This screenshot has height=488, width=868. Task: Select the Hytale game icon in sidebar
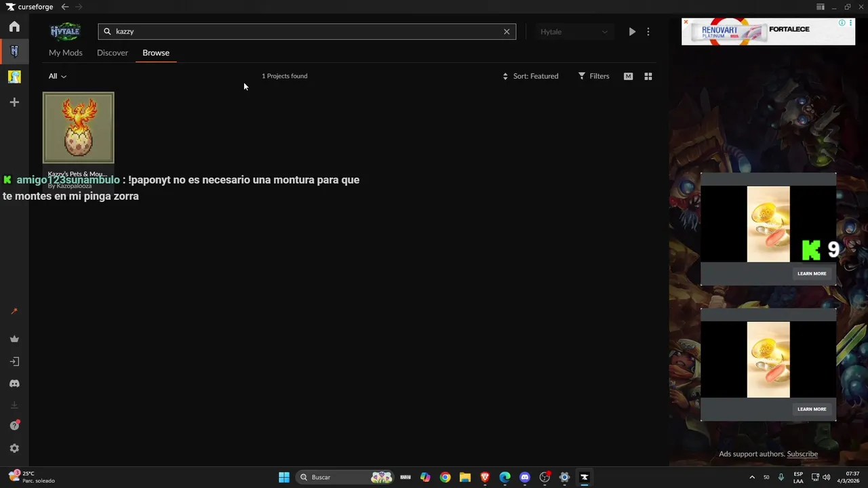(14, 51)
